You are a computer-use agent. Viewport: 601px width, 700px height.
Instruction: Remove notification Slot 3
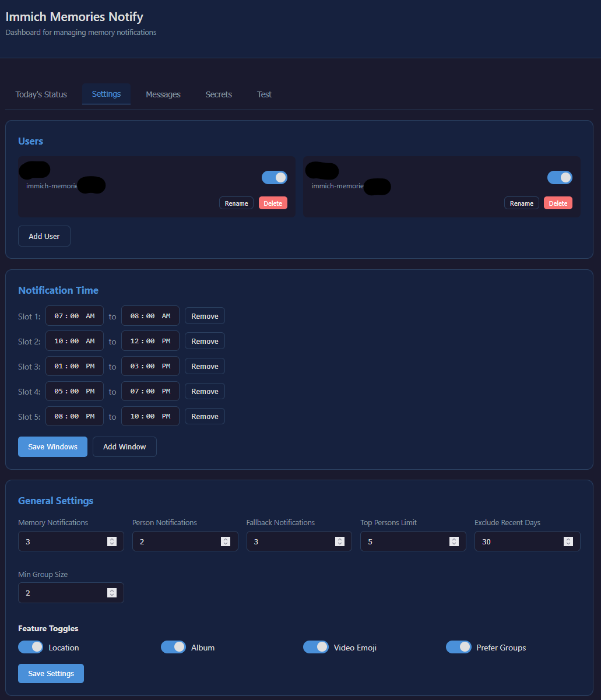pyautogui.click(x=205, y=366)
